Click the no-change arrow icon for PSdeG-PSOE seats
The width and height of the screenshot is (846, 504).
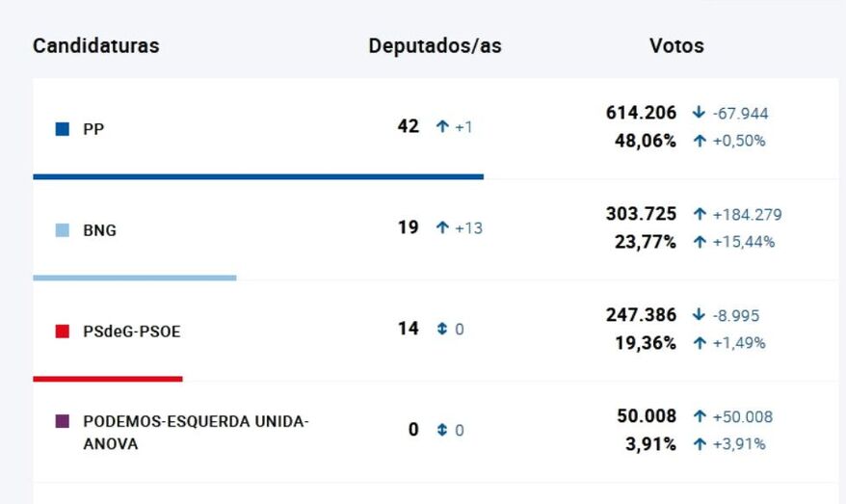pos(442,329)
